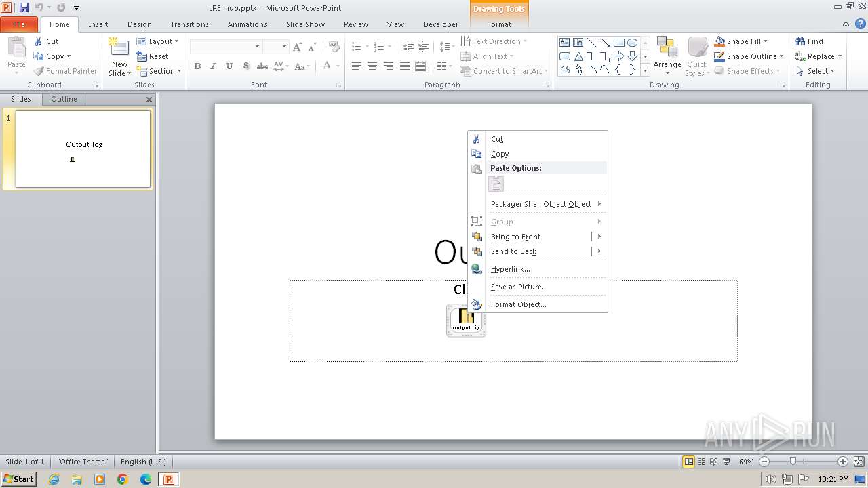Click the Save icon in Quick Access Toolbar
Image resolution: width=868 pixels, height=488 pixels.
tap(24, 7)
